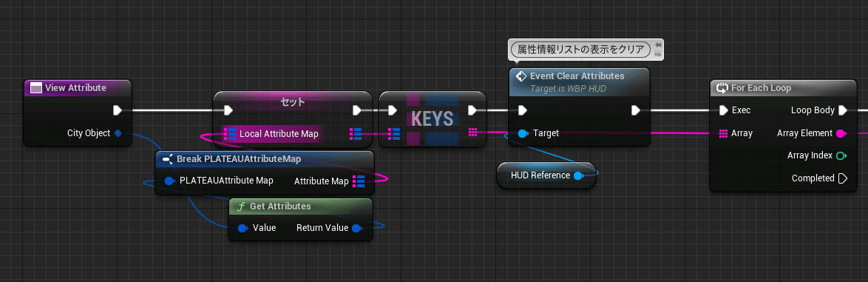Viewport: 868px width, 282px height.
Task: Click the Event Clear Attributes node icon
Action: [x=521, y=76]
